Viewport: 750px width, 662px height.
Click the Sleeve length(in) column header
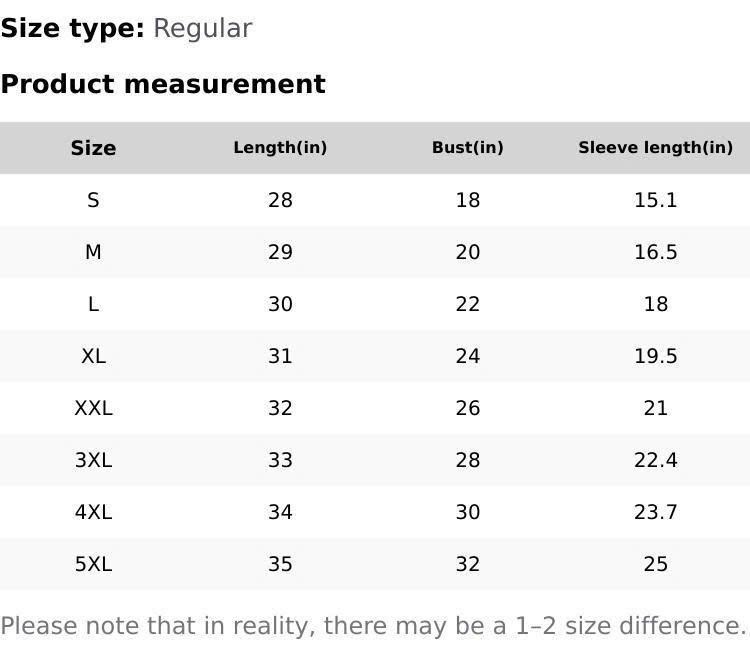pyautogui.click(x=655, y=148)
